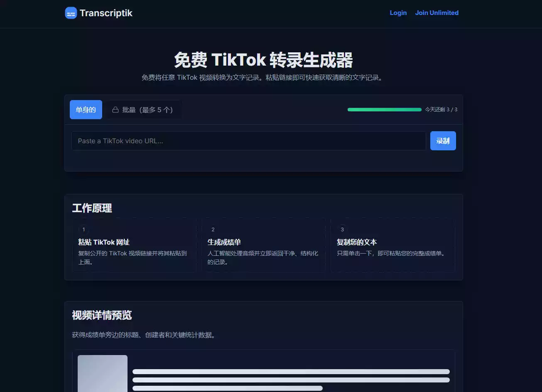Viewport: 542px width, 392px height.
Task: Click the 视频详情预览 heading
Action: coord(102,315)
